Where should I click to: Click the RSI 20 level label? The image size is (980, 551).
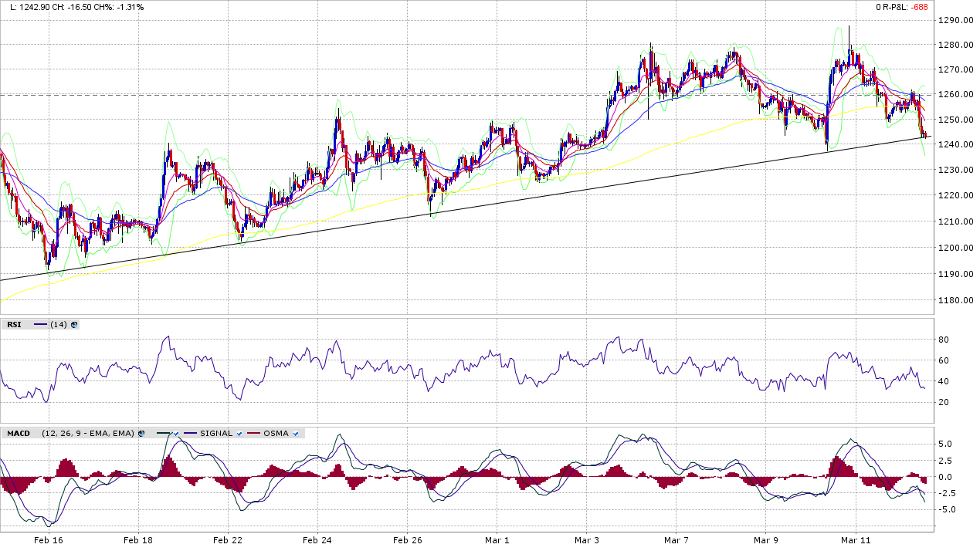[943, 402]
